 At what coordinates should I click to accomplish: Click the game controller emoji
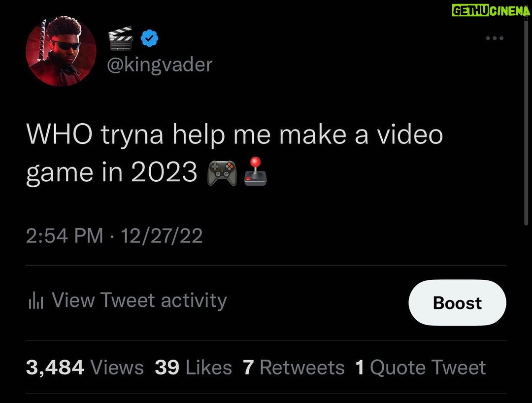point(222,173)
